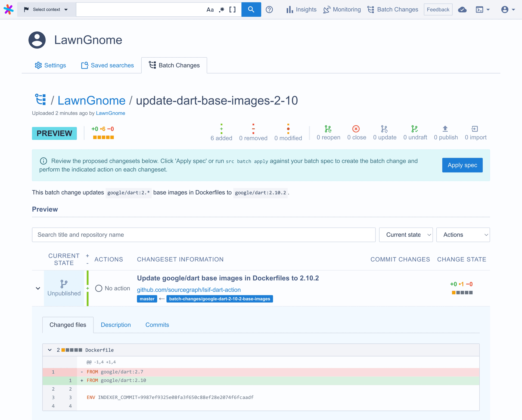Click the changeset search title field

(204, 235)
